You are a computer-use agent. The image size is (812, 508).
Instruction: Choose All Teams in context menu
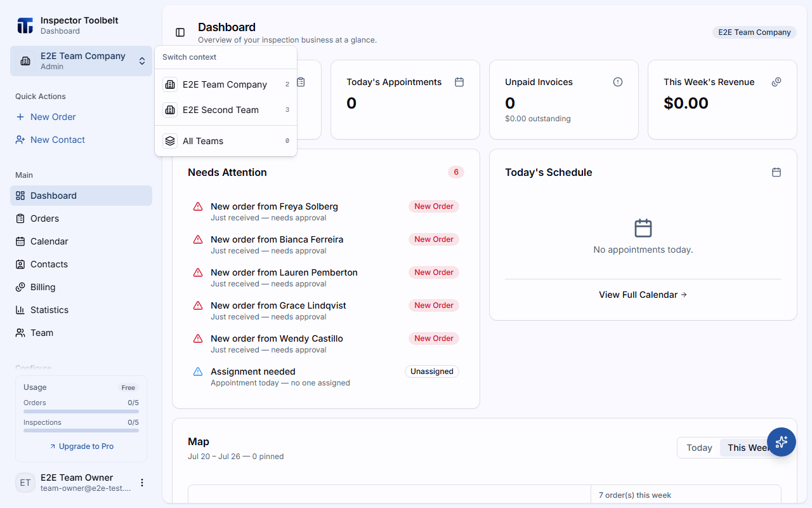click(x=226, y=141)
